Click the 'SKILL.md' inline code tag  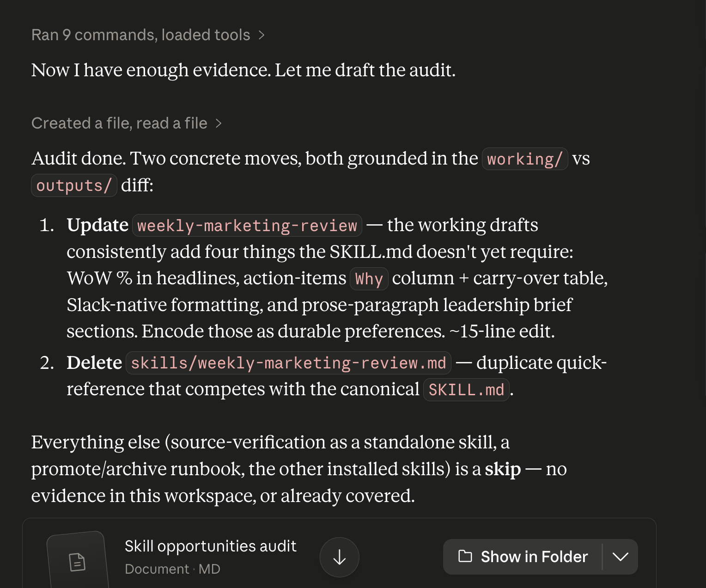[x=466, y=390]
